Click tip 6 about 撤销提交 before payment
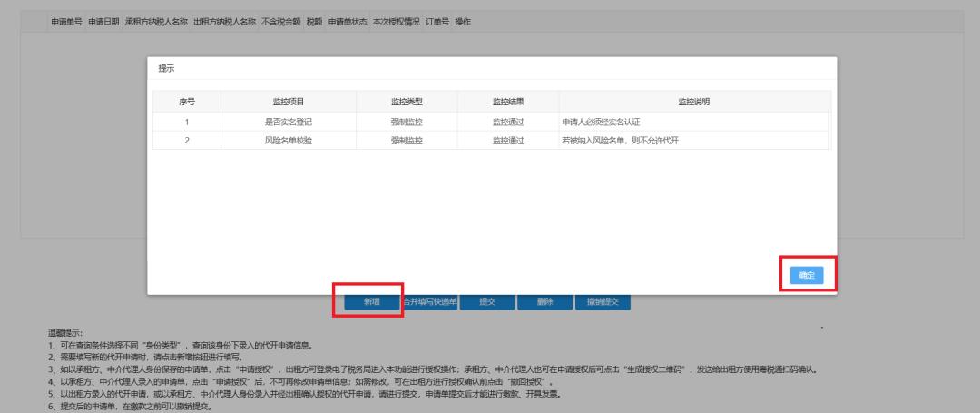This screenshot has height=413, width=980. pyautogui.click(x=130, y=407)
